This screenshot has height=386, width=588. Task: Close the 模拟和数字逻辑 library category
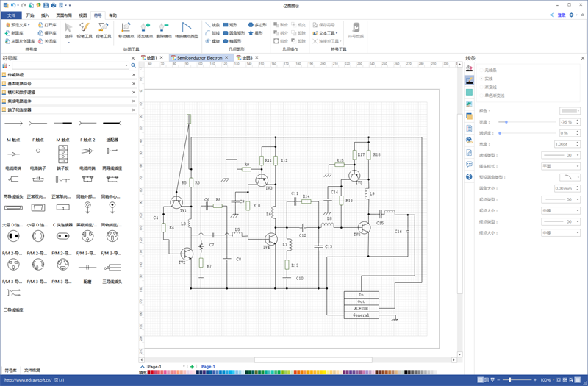click(x=134, y=93)
